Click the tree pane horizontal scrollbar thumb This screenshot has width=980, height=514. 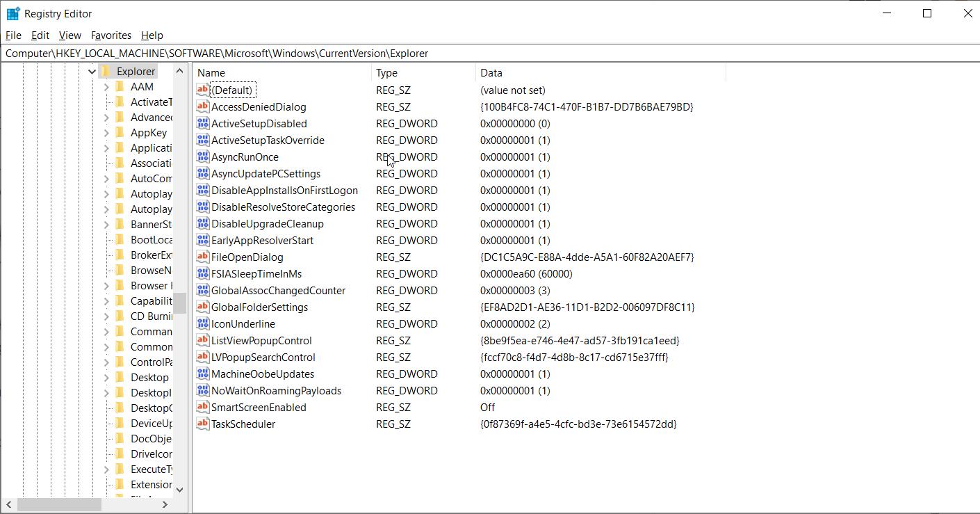[59, 504]
